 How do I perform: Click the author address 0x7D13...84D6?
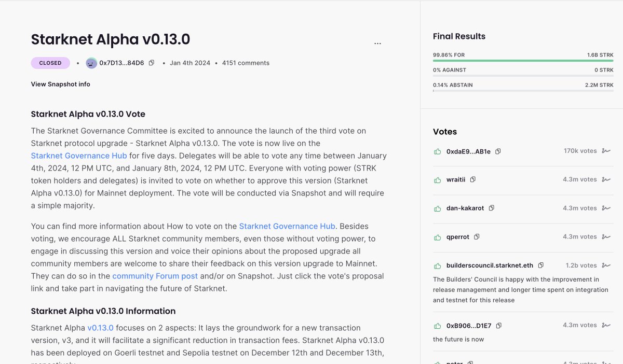121,63
